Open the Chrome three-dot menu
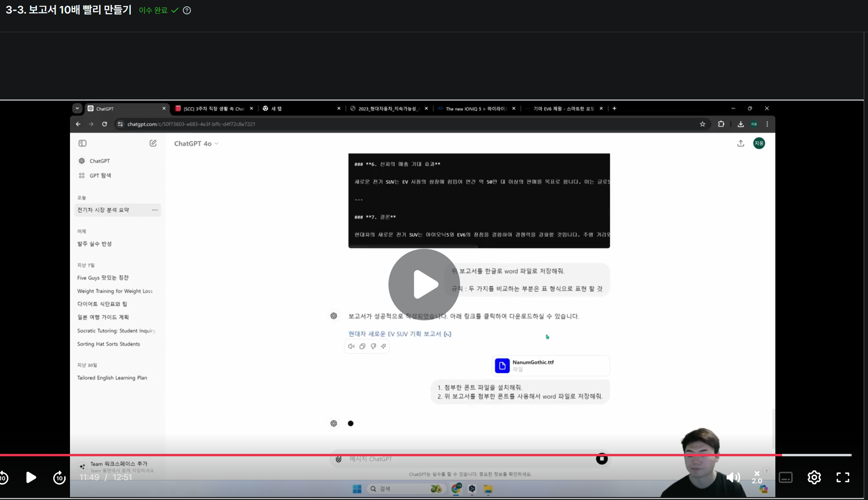Image resolution: width=868 pixels, height=500 pixels. point(767,124)
